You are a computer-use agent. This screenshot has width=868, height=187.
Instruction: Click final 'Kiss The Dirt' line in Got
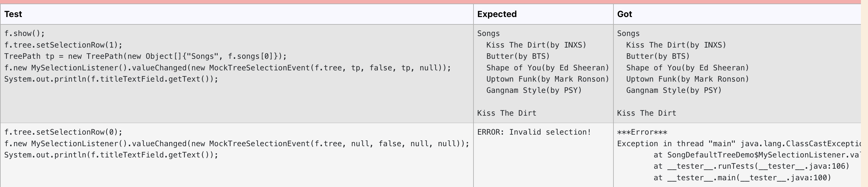(646, 113)
